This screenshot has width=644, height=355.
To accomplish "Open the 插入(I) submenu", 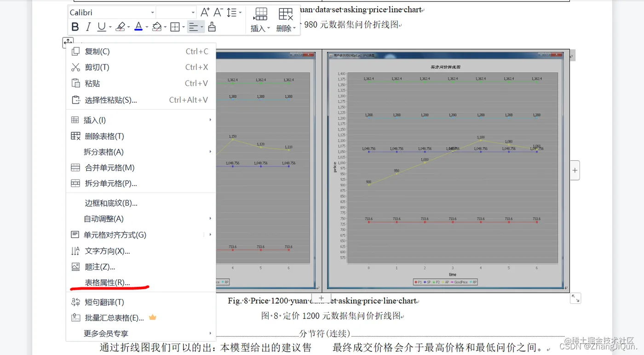I will (141, 120).
